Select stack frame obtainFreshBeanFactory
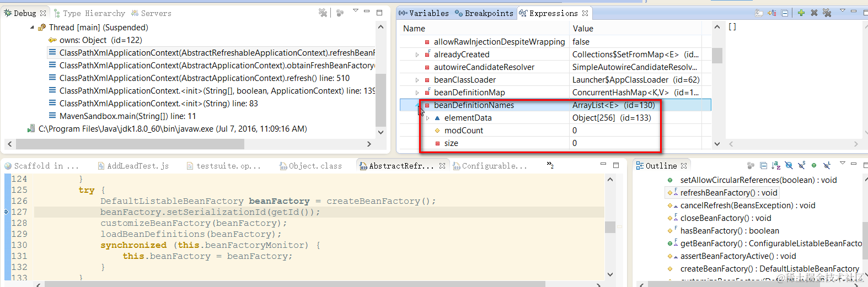The height and width of the screenshot is (287, 868). tap(212, 66)
